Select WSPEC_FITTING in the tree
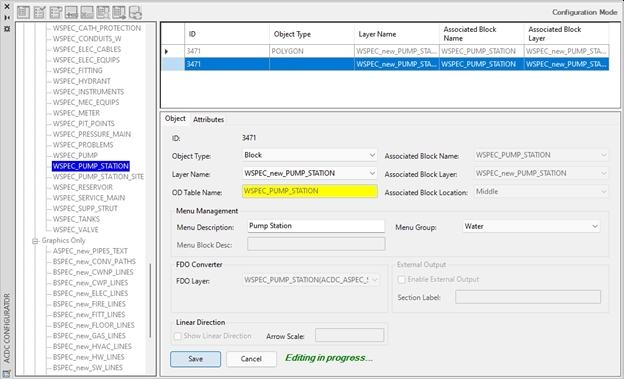Screen dimensions: 624x379 (x=78, y=70)
